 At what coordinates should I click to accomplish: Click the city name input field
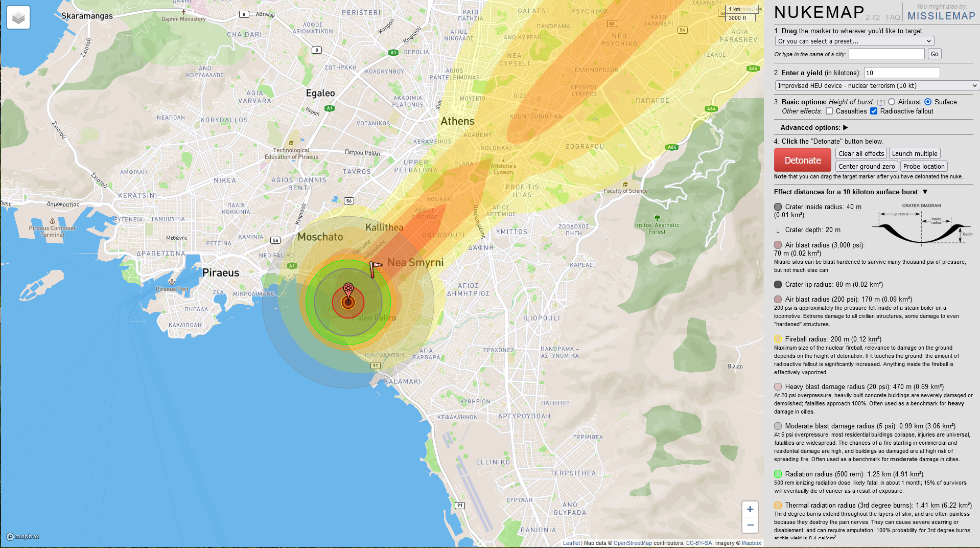886,54
